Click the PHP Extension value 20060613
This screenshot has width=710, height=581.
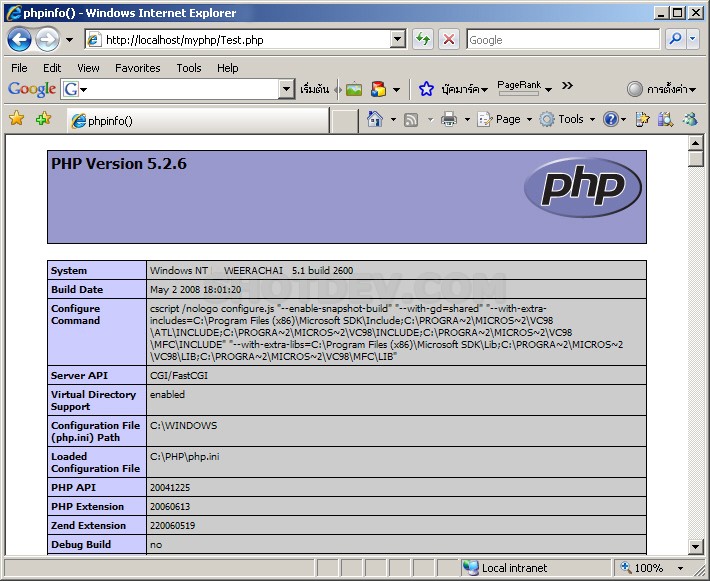coord(170,507)
